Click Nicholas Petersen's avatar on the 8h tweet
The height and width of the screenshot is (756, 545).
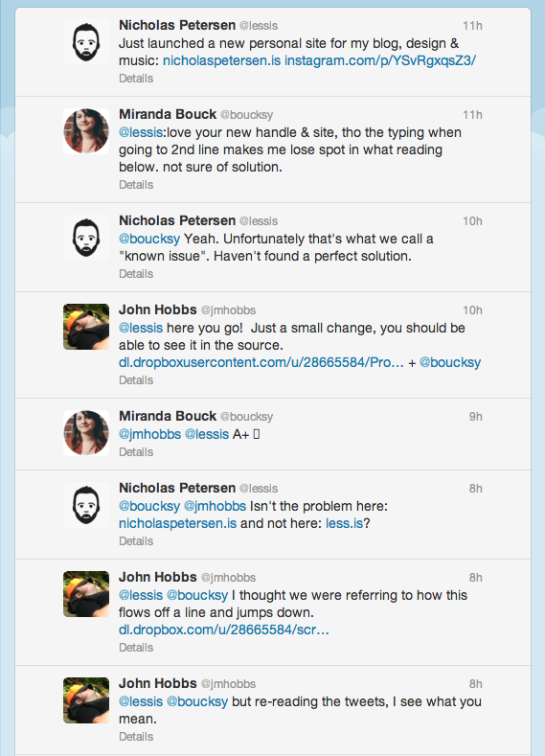click(x=86, y=505)
